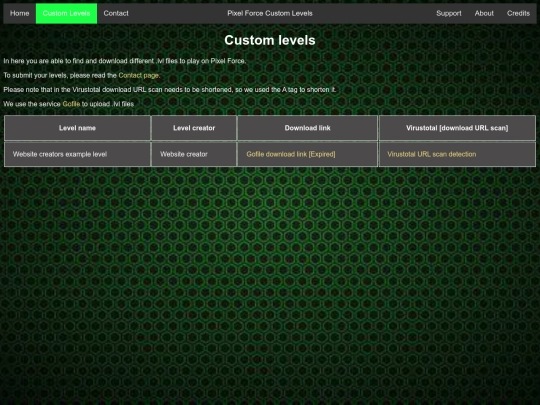Image resolution: width=540 pixels, height=405 pixels.
Task: Open the About nav item
Action: click(x=484, y=13)
